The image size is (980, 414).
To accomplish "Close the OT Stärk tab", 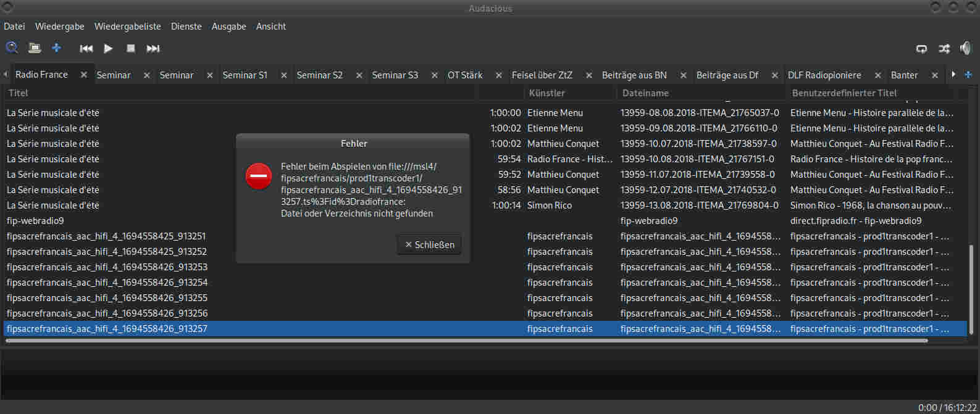I will coord(499,75).
